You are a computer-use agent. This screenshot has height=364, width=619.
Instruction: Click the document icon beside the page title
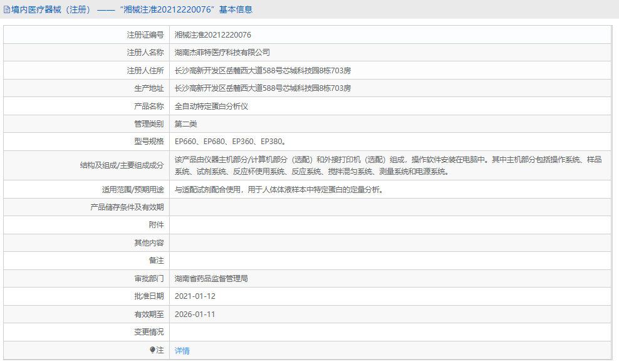7,9
